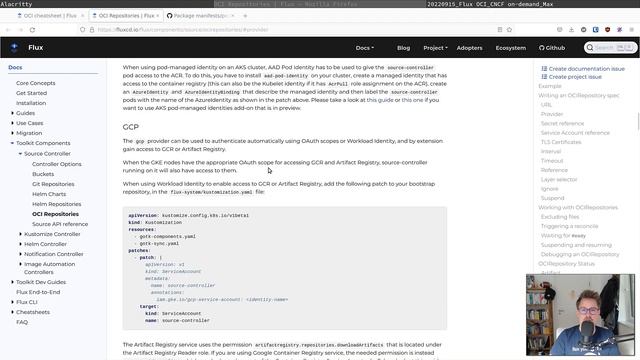
Task: Collapse the Toolkit Components section
Action: 12,143
